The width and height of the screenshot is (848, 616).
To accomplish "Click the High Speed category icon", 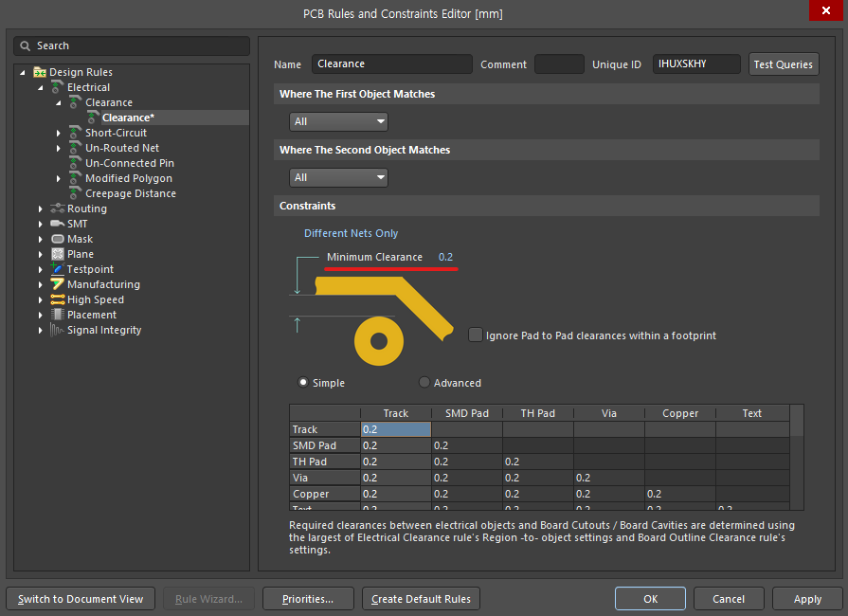I will click(x=58, y=299).
